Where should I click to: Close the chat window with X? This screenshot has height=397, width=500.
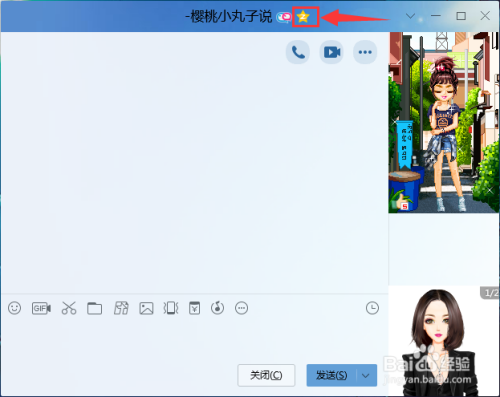coord(485,16)
